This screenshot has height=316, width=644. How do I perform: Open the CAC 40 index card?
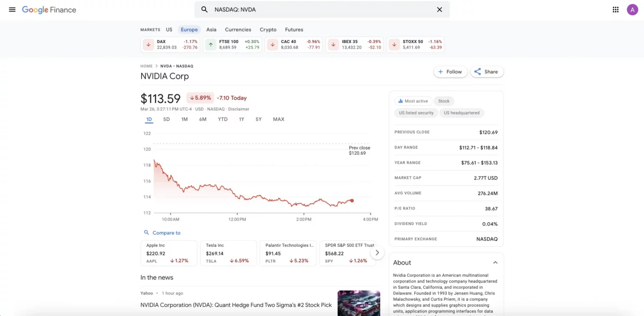click(x=294, y=45)
